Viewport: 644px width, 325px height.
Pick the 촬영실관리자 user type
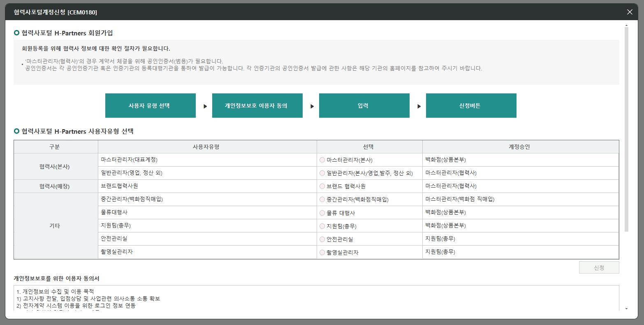point(322,252)
